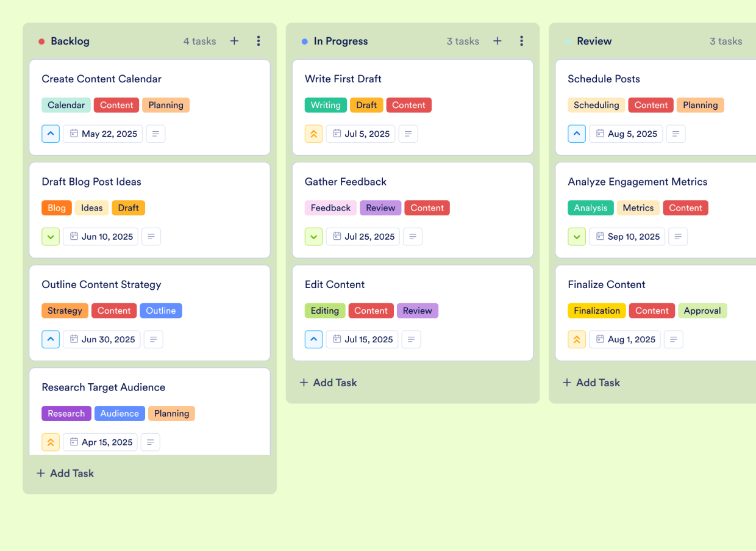
Task: Toggle the low priority chevron on Draft Blog Post Ideas
Action: 51,236
